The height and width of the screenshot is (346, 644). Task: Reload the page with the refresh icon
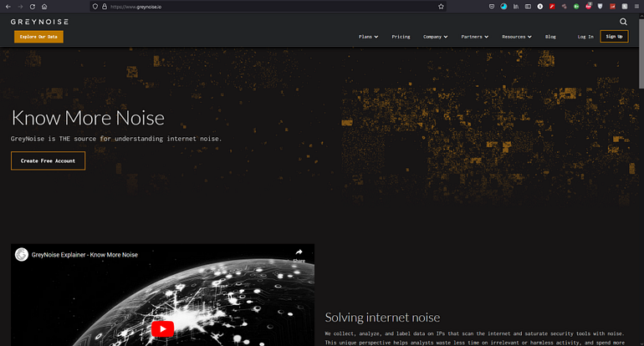click(33, 7)
